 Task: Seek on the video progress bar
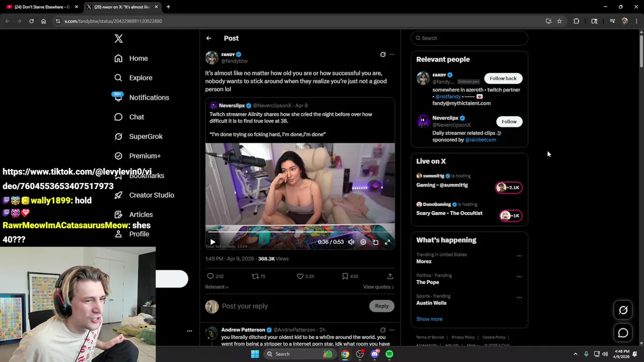coord(300,232)
